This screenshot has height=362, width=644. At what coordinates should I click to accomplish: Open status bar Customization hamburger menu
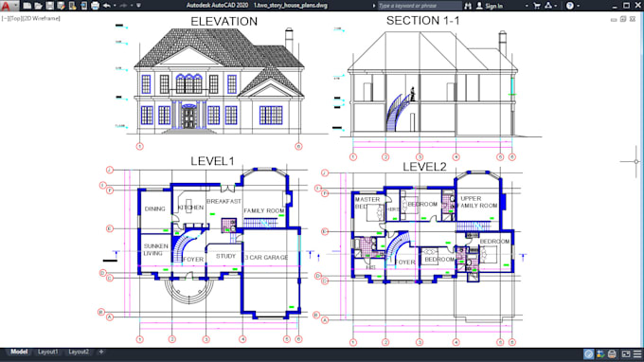coord(637,353)
